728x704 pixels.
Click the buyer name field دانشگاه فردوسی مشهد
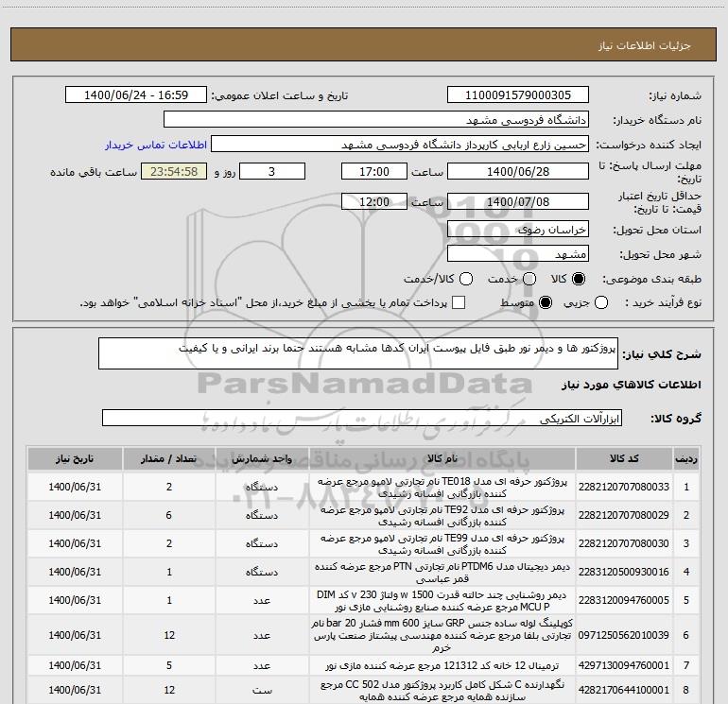[x=376, y=120]
